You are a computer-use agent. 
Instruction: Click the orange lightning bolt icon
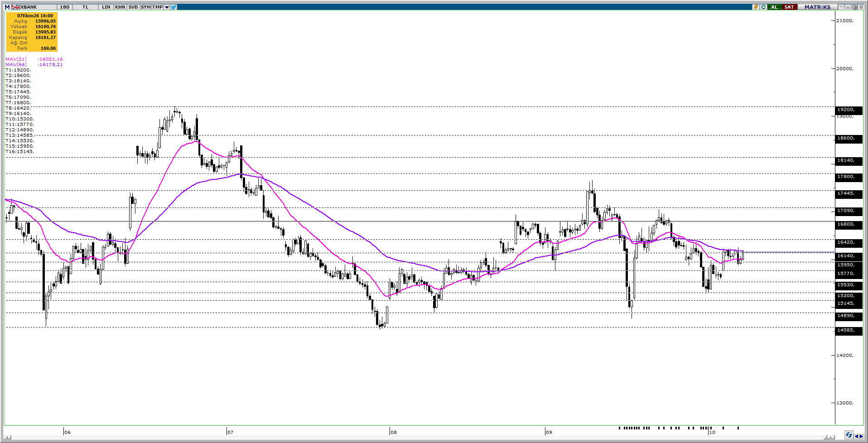756,7
